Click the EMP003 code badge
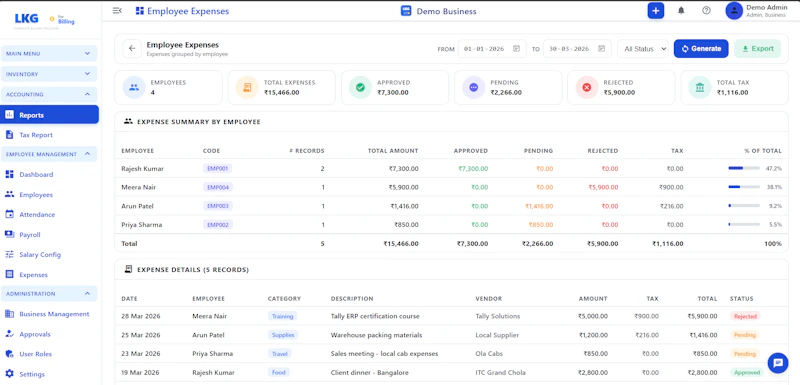Viewport: 800px width, 385px height. [x=218, y=206]
